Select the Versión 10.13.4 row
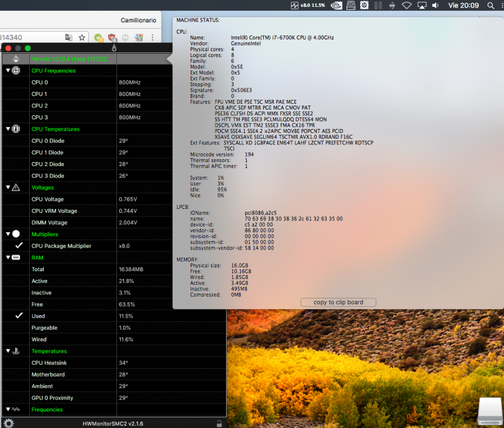This screenshot has width=504, height=428. (x=87, y=59)
